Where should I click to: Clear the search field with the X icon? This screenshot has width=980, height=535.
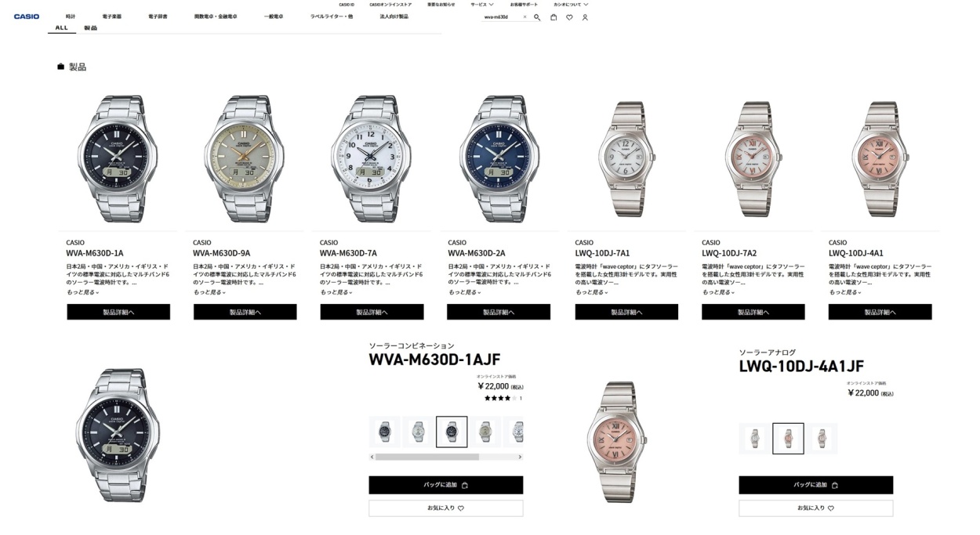tap(524, 16)
